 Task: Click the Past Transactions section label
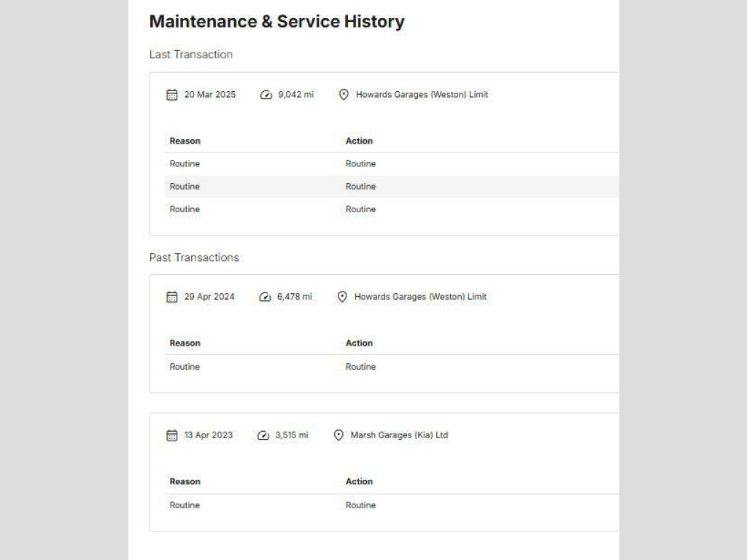[194, 257]
